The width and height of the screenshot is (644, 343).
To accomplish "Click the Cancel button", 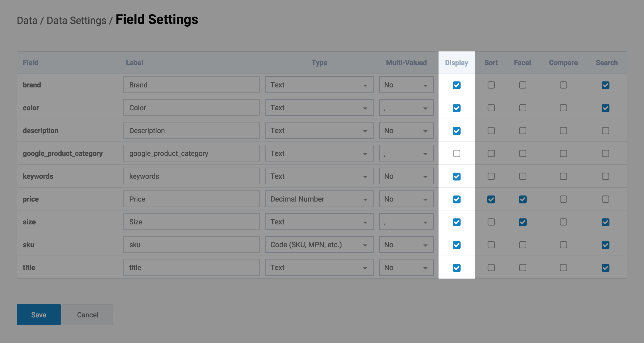I will pos(88,315).
